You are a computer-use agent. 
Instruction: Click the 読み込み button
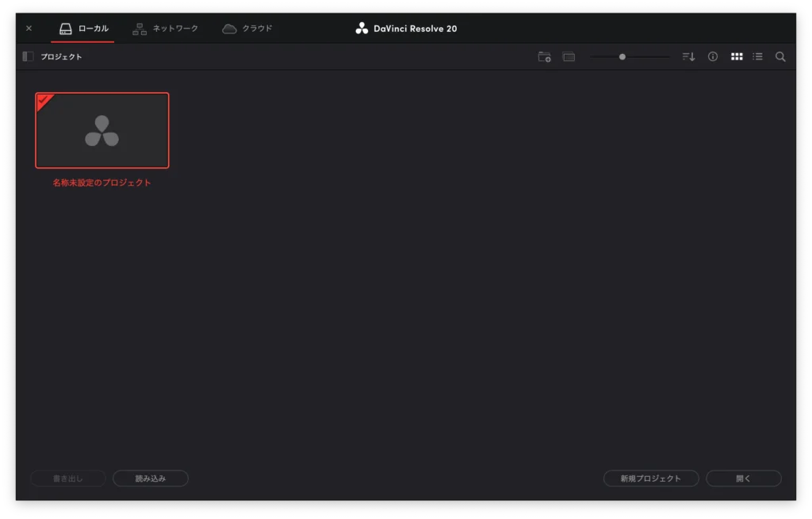150,478
